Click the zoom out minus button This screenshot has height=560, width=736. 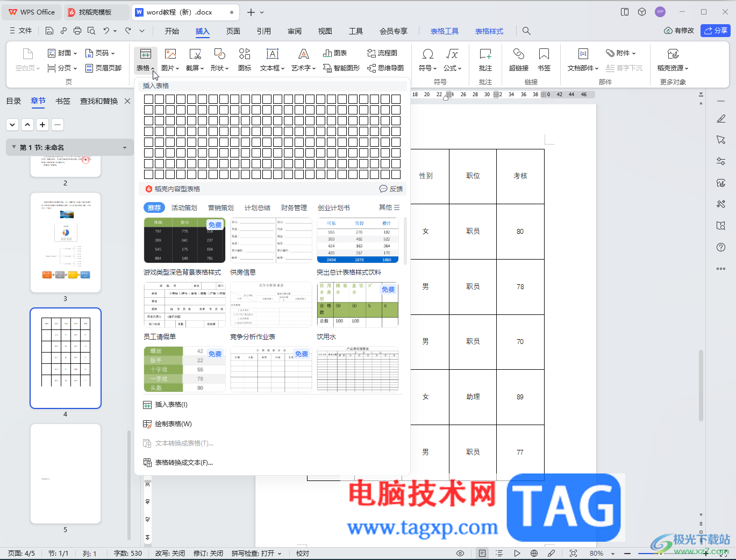click(x=627, y=553)
